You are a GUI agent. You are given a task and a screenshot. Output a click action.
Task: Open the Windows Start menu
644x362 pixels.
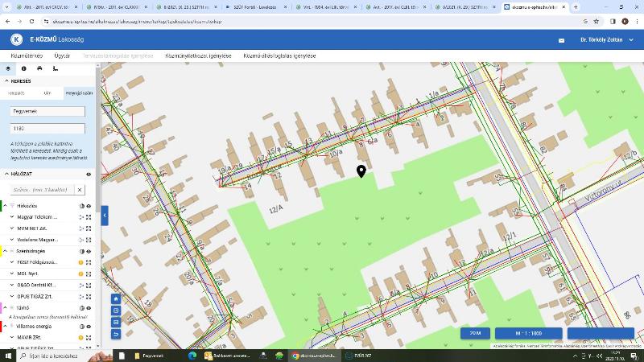click(x=8, y=356)
